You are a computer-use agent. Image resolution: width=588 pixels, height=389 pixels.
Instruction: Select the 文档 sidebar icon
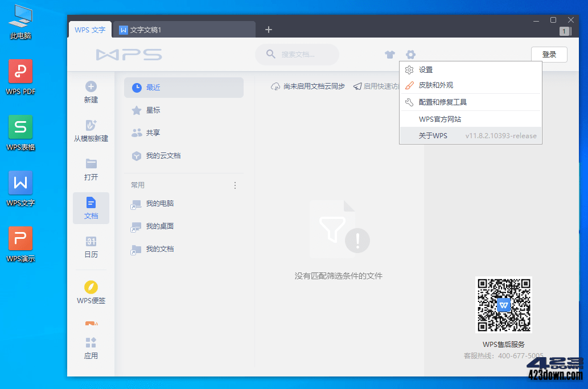pyautogui.click(x=91, y=208)
